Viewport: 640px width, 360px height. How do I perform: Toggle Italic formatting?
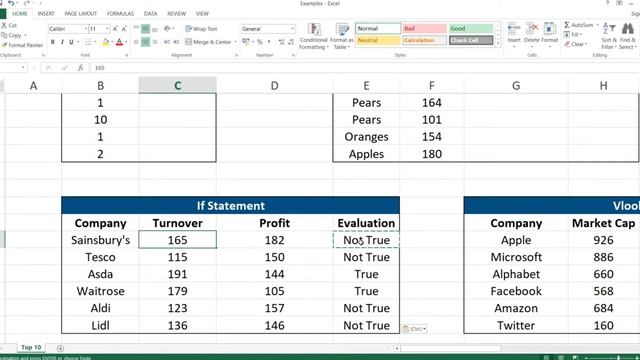point(62,42)
